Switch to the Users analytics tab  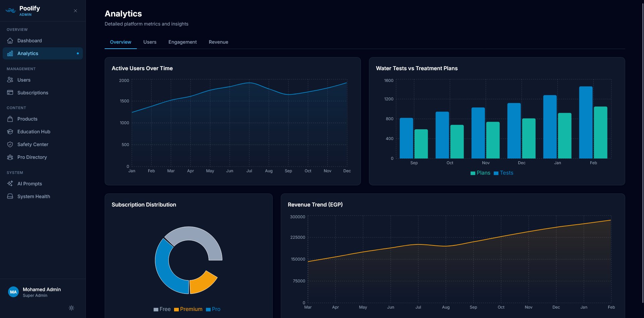pyautogui.click(x=150, y=42)
